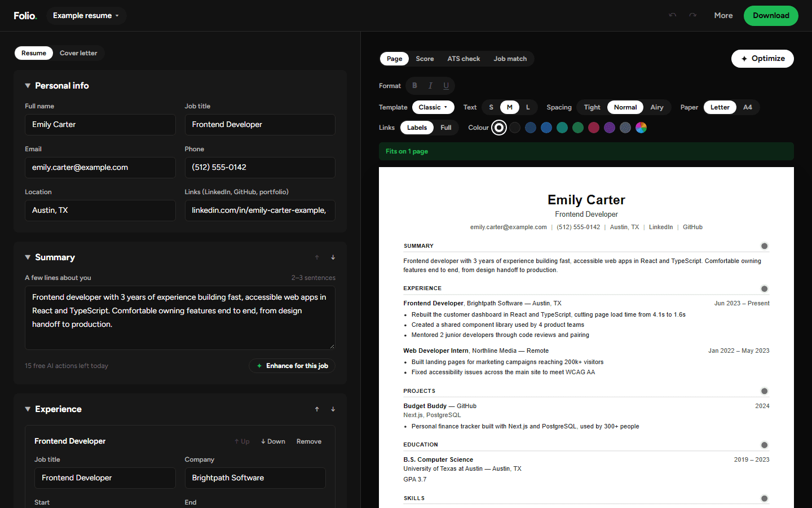Image resolution: width=812 pixels, height=508 pixels.
Task: Click the dot beside the SUMMARY heading
Action: (765, 246)
